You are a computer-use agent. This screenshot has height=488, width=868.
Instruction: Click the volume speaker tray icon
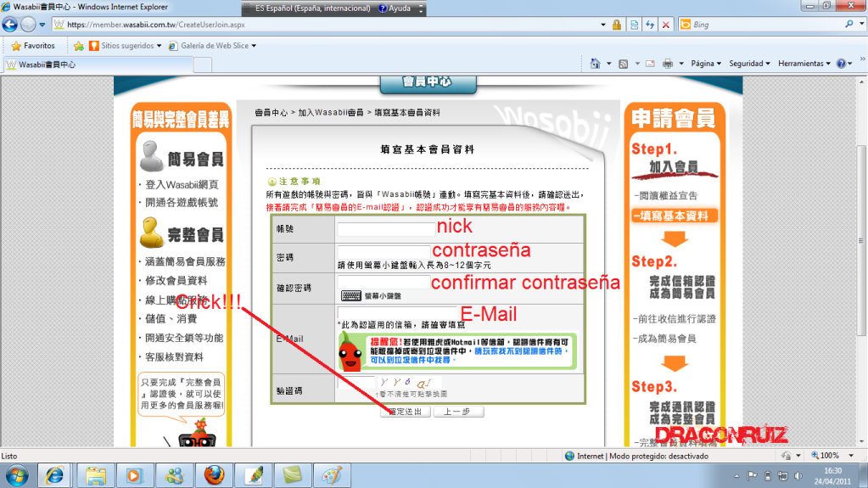click(x=798, y=476)
